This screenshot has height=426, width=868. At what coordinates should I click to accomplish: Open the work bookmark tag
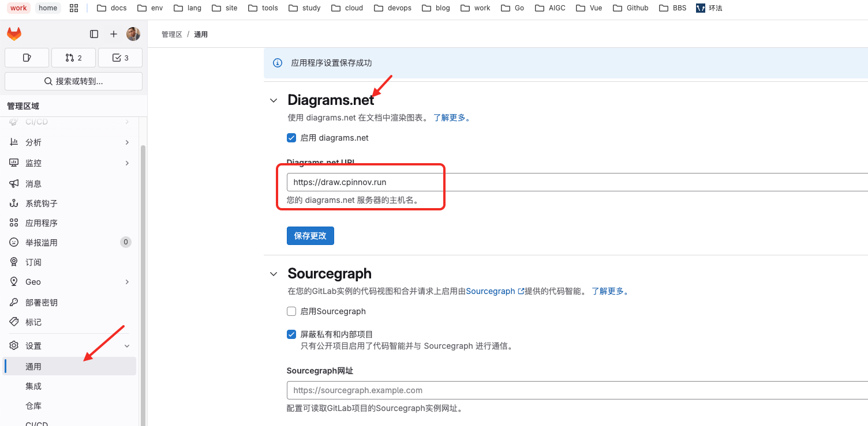point(18,8)
